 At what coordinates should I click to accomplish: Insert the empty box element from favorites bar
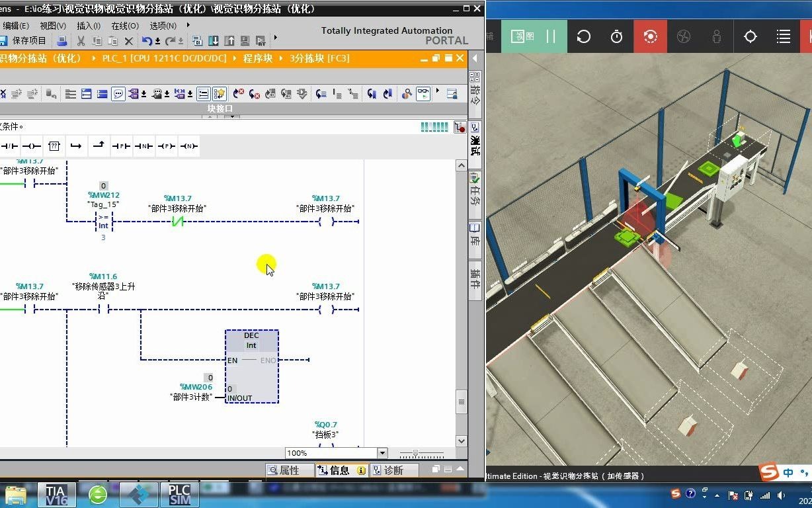54,146
